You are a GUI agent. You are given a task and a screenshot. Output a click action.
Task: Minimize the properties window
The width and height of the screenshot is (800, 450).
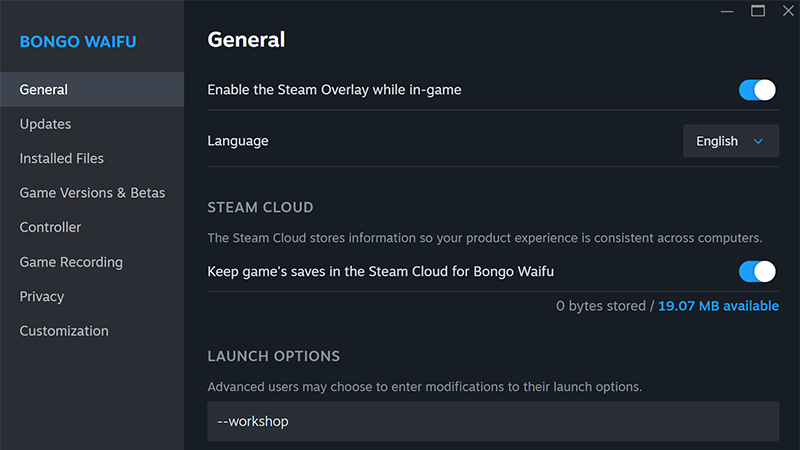coord(729,10)
